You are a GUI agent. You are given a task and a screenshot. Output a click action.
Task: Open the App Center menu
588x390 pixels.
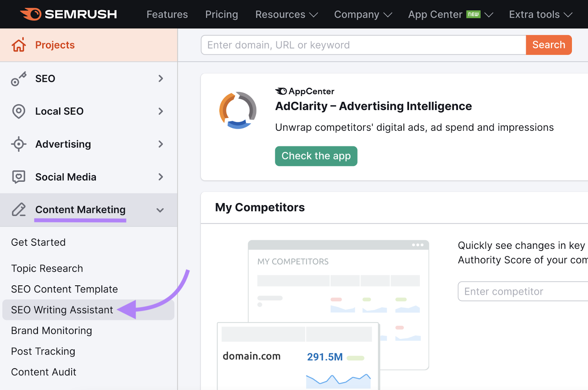[435, 14]
